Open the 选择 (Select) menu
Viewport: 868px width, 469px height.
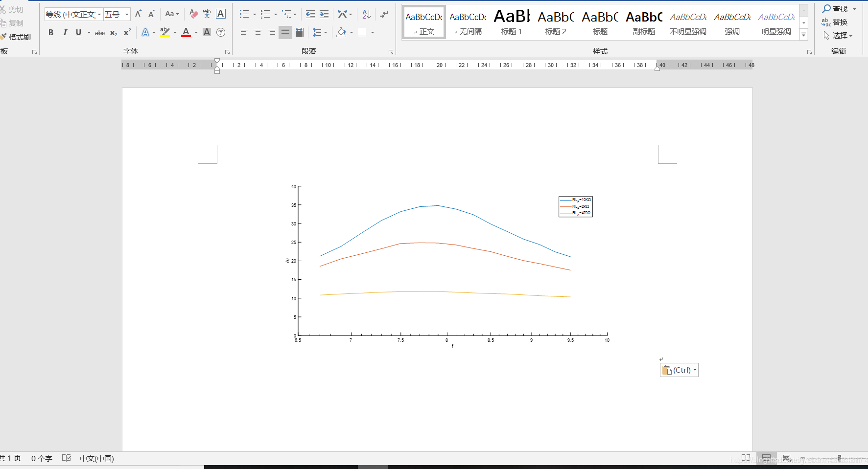pos(838,35)
